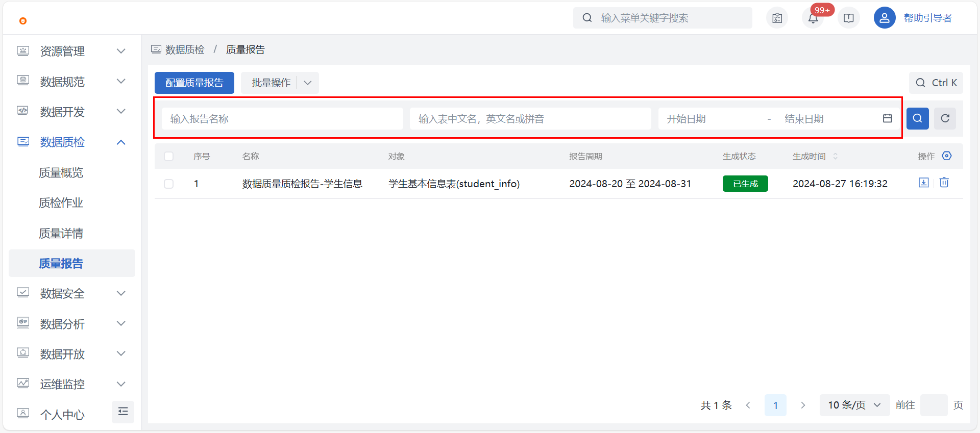Click the 前往 page number input
Screen dimensions: 980x433
point(934,405)
